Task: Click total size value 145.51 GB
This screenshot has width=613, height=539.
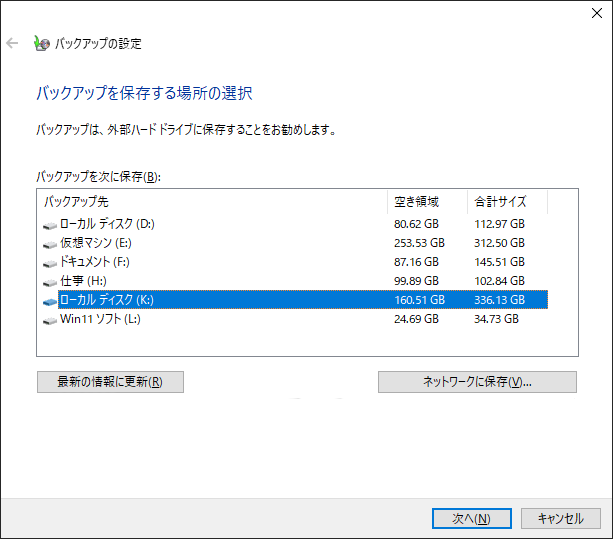Action: (x=499, y=262)
